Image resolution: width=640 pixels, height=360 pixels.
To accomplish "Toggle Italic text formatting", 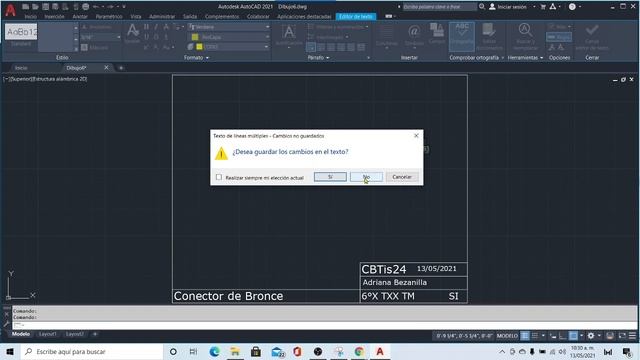I will click(156, 27).
